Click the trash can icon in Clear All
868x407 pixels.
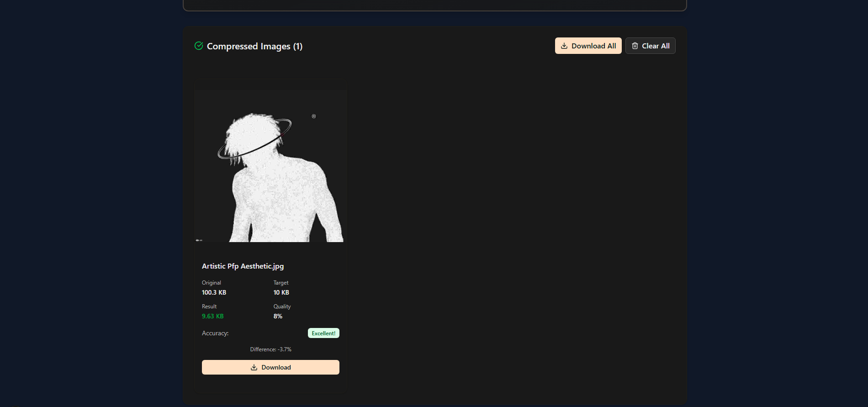(x=635, y=46)
